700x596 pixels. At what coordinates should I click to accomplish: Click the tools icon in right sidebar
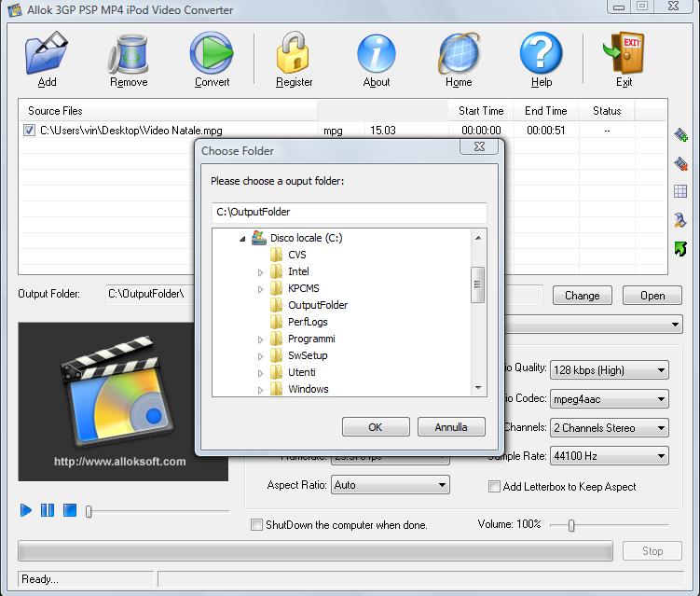[680, 220]
